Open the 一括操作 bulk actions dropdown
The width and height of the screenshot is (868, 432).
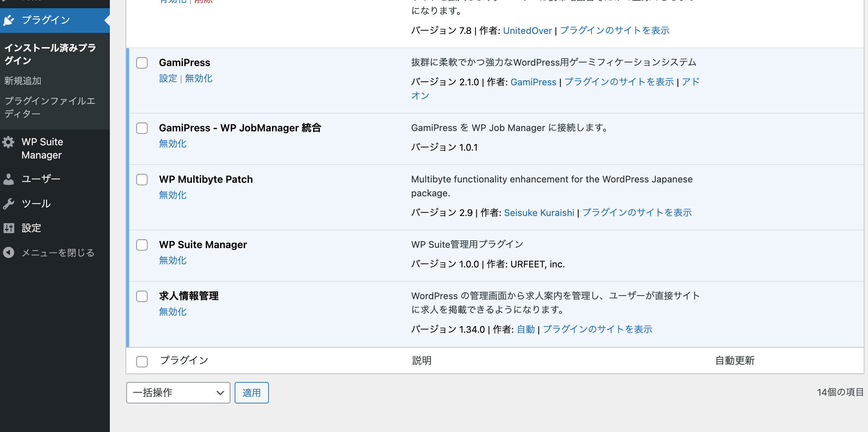(x=178, y=393)
